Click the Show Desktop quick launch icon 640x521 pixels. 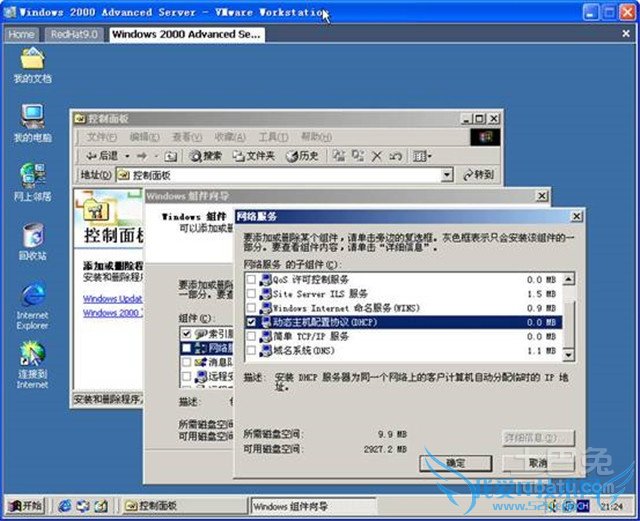101,506
